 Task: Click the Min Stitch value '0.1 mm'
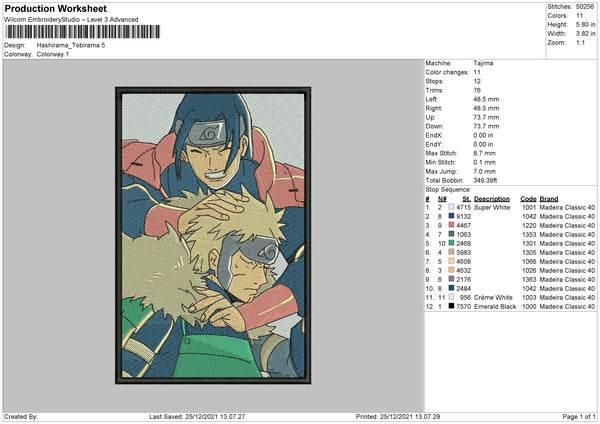(484, 162)
